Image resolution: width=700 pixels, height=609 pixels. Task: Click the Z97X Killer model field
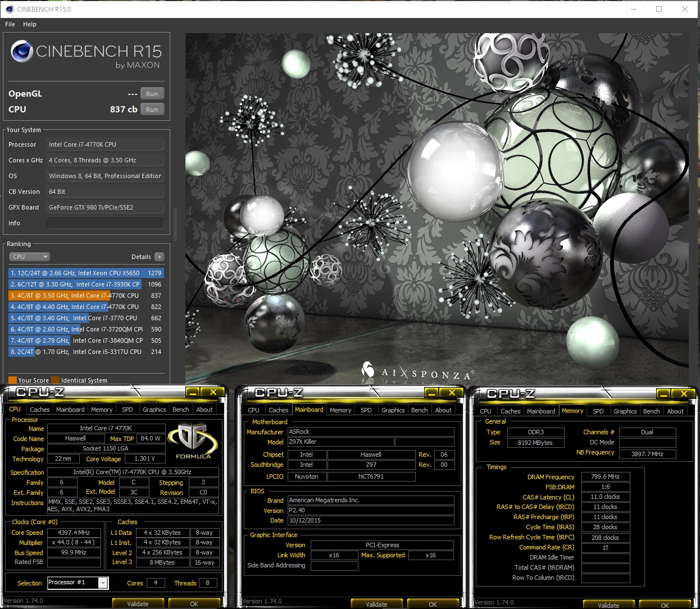point(340,442)
